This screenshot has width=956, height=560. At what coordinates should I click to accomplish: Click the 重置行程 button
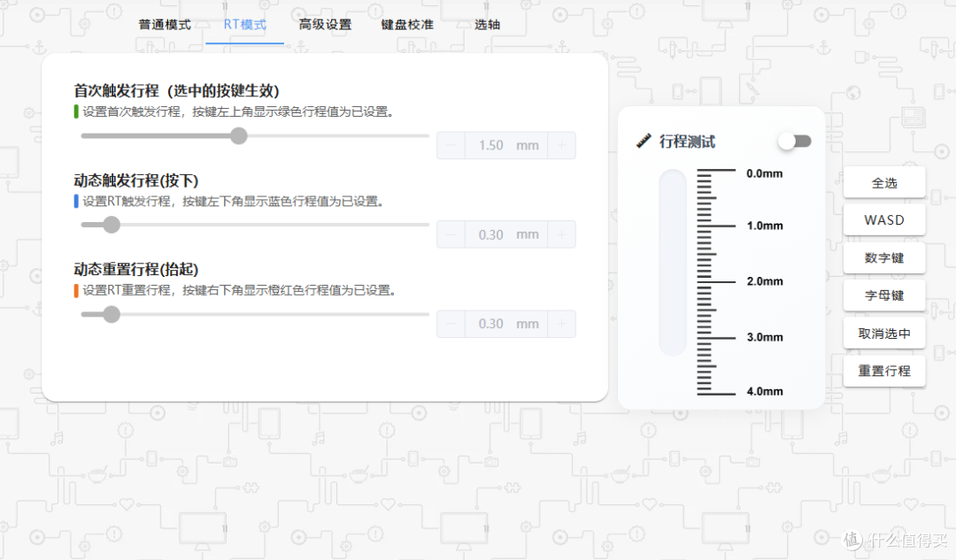[884, 371]
